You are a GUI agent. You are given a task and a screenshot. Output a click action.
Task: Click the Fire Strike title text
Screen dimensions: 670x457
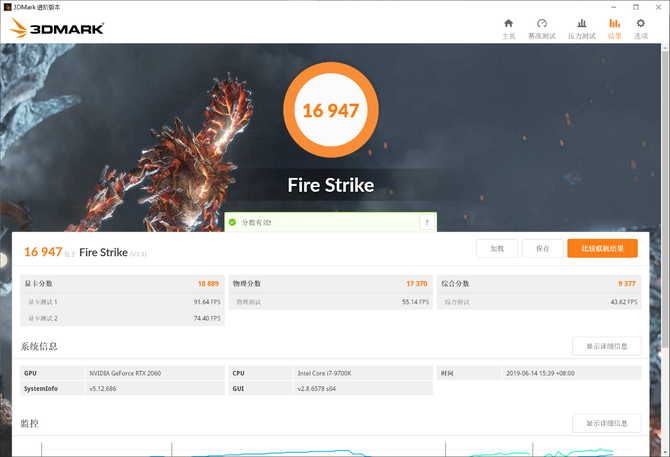point(331,185)
